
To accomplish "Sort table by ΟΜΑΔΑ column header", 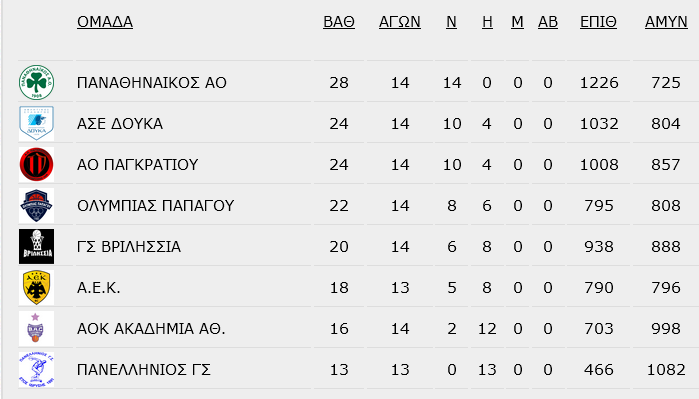I will pos(105,21).
